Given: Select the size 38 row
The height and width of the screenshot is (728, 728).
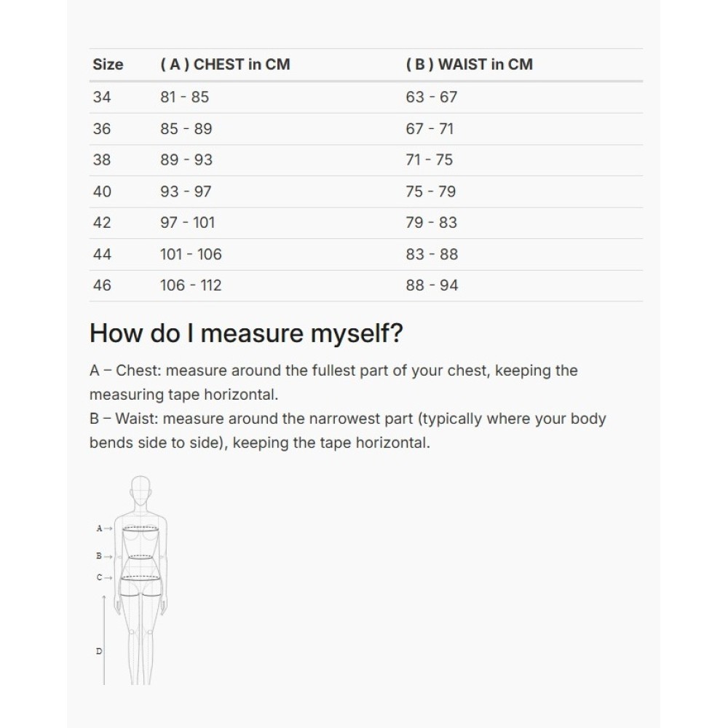Looking at the screenshot, I should [366, 160].
